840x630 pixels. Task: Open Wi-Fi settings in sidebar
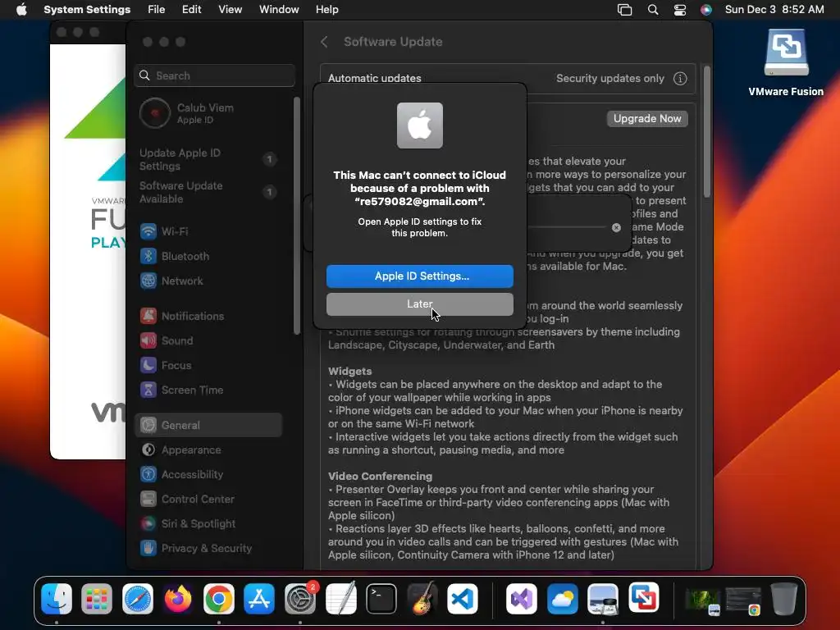point(209,231)
